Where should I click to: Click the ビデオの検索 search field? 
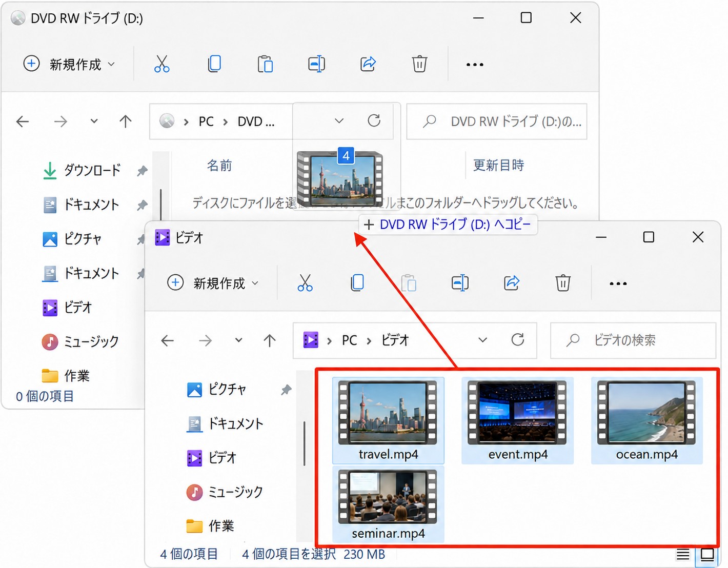[633, 340]
